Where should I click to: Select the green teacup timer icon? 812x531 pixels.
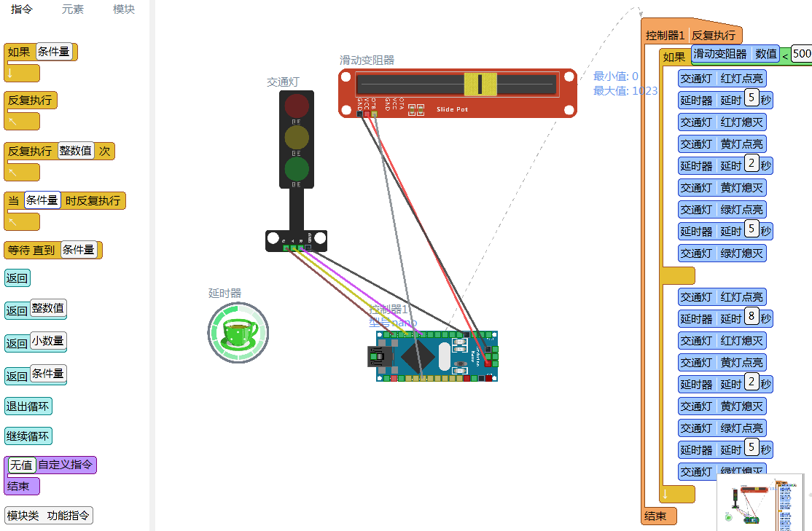238,333
